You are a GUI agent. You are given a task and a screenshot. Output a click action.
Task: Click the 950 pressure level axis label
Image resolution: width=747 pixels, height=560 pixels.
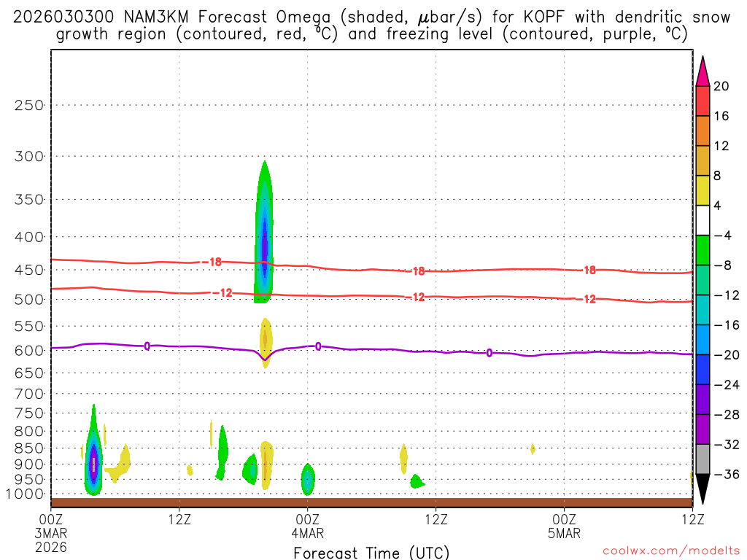(29, 480)
